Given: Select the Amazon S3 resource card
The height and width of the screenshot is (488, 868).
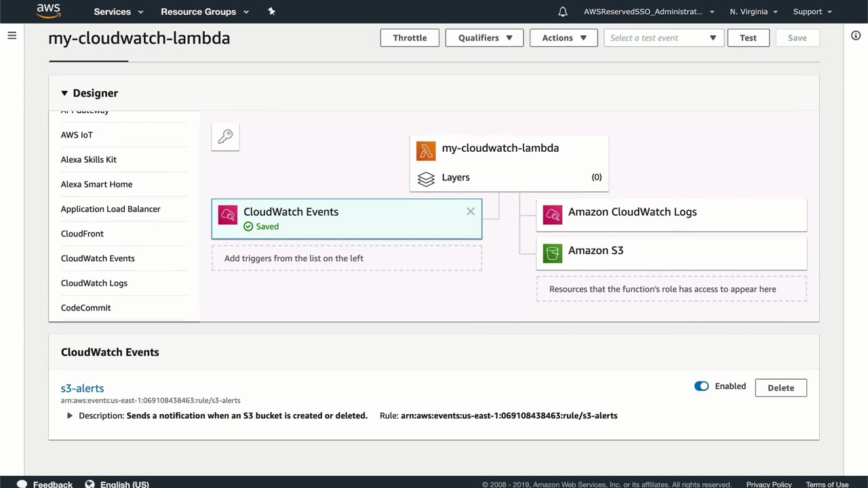Looking at the screenshot, I should point(671,253).
